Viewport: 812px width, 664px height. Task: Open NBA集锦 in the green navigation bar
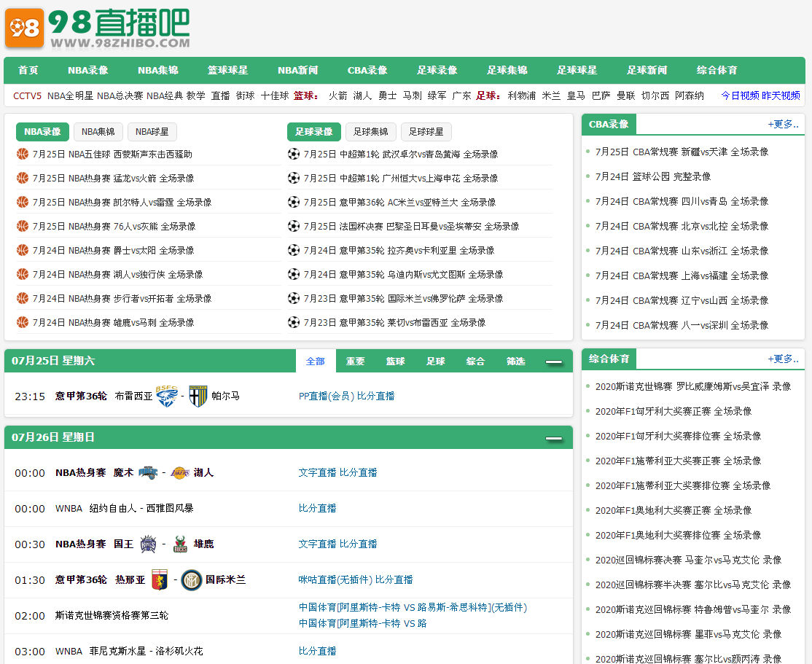tap(158, 70)
